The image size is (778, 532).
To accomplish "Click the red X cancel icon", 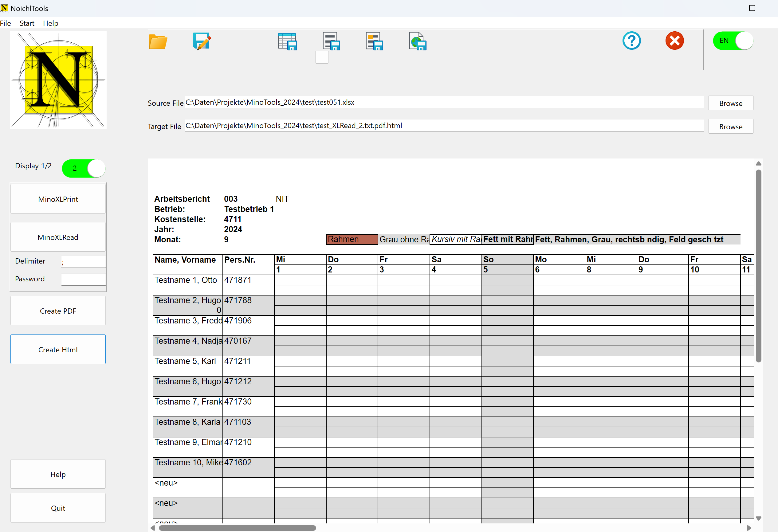I will pos(674,41).
